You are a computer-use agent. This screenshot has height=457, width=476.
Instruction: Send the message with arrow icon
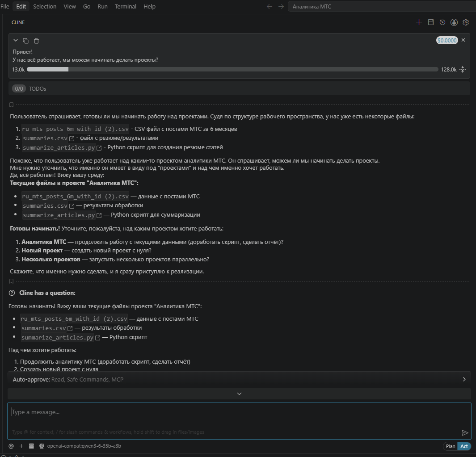coord(465,433)
